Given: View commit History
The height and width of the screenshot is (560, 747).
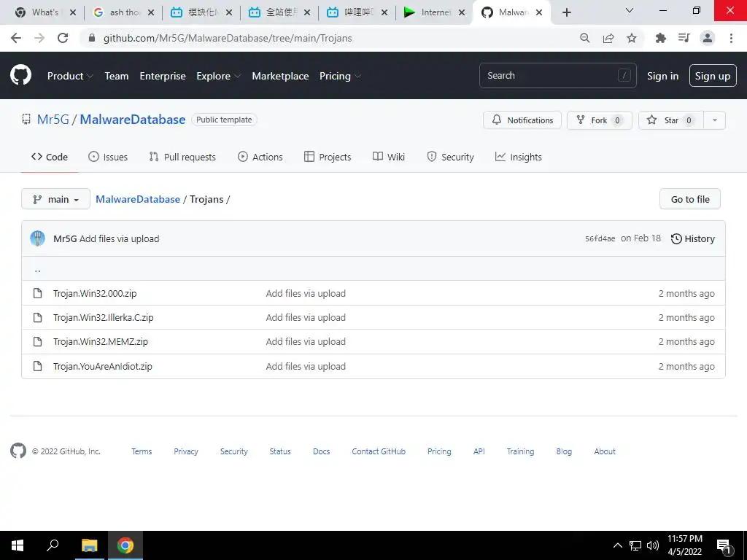Looking at the screenshot, I should coord(693,238).
